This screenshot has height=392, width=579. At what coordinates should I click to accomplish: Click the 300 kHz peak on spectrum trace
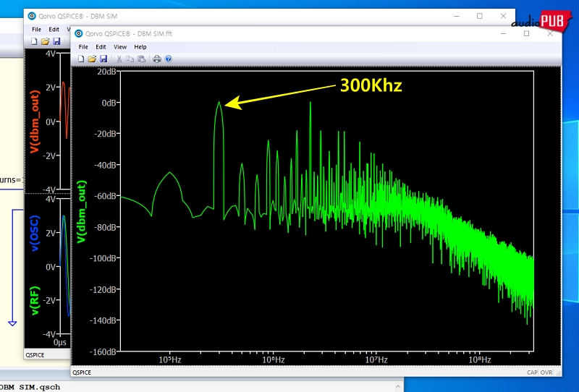coord(219,103)
